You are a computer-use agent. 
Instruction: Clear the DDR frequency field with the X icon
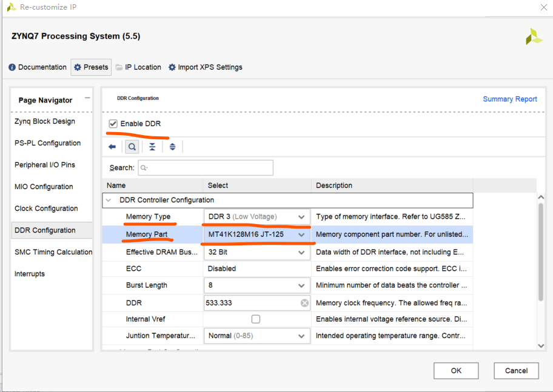tap(304, 303)
